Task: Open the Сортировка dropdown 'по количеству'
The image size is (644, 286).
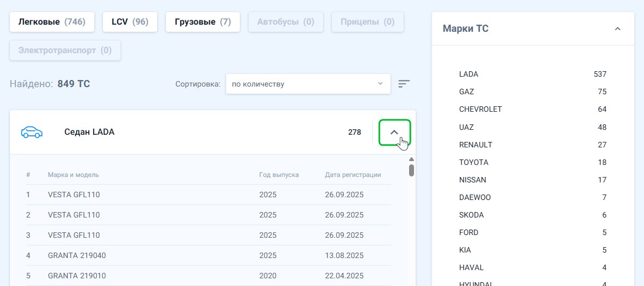Action: pos(308,84)
